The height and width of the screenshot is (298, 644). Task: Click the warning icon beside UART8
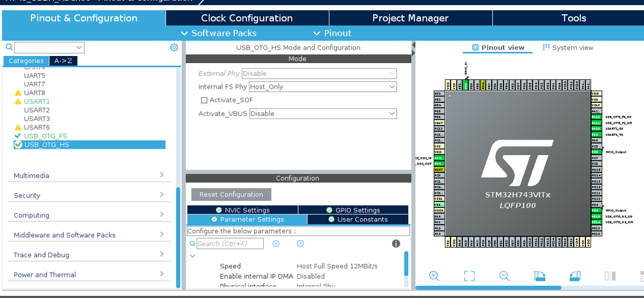pos(17,93)
